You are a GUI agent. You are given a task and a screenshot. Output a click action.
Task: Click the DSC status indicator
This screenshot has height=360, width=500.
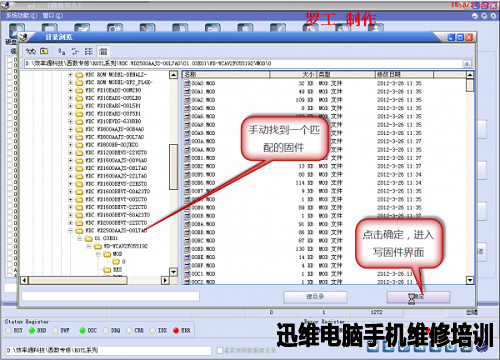pyautogui.click(x=83, y=330)
